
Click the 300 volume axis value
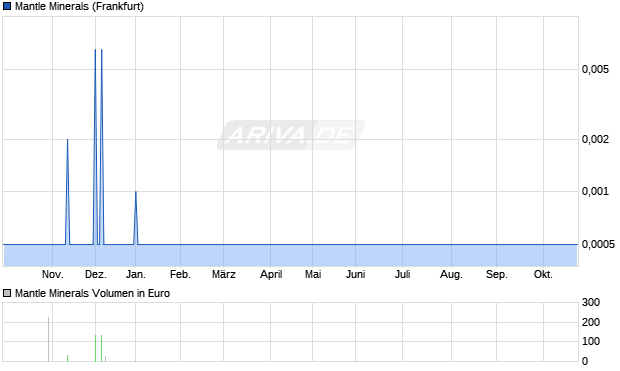(x=591, y=303)
